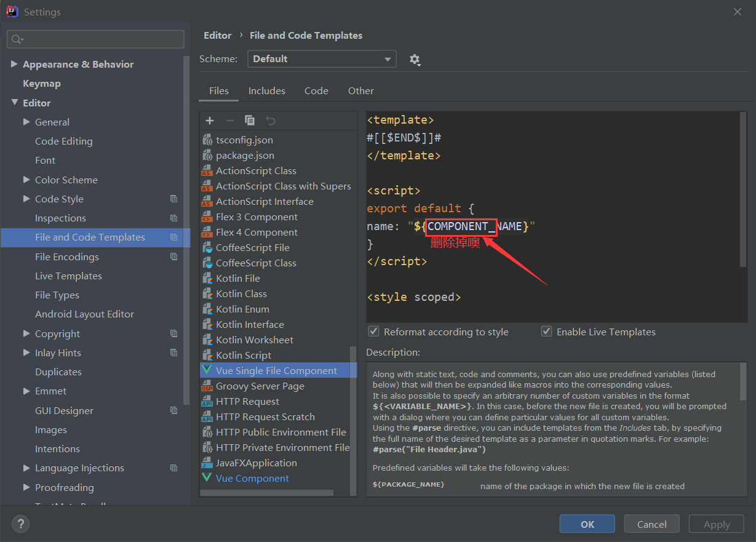The width and height of the screenshot is (756, 542).
Task: Click the Flex 3 Component icon
Action: pyautogui.click(x=207, y=217)
